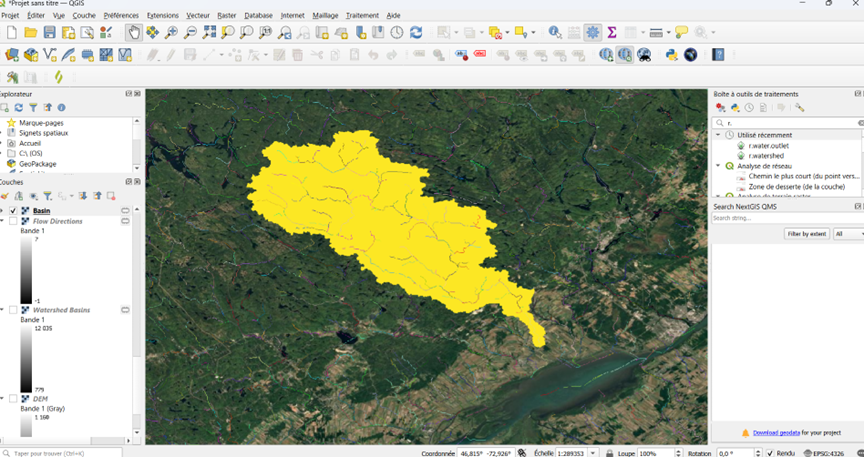Click the Zoom In magnifier tool

pyautogui.click(x=172, y=33)
